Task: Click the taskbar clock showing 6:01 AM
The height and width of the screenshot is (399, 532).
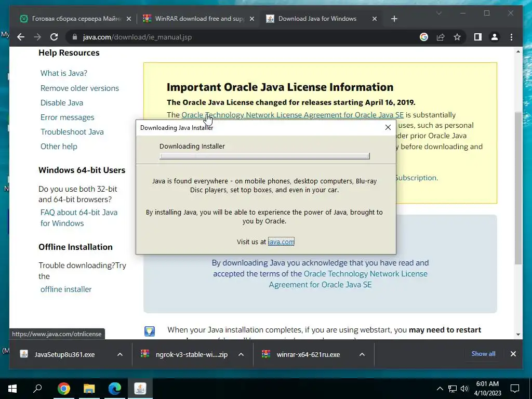Action: [487, 389]
